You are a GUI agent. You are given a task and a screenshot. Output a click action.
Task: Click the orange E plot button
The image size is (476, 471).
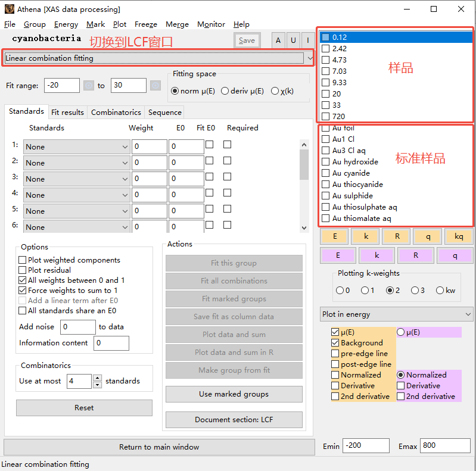[x=335, y=236]
